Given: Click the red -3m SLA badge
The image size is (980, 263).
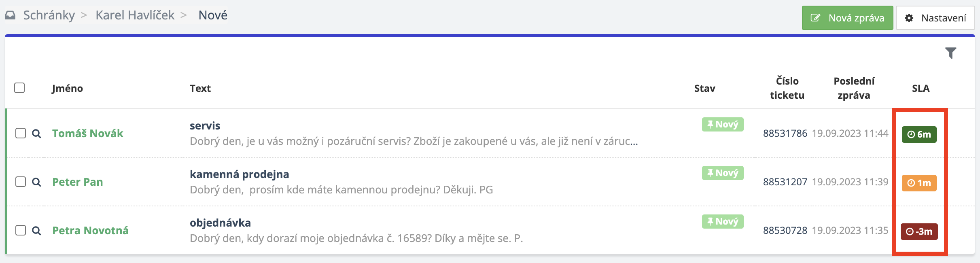Looking at the screenshot, I should pyautogui.click(x=919, y=231).
